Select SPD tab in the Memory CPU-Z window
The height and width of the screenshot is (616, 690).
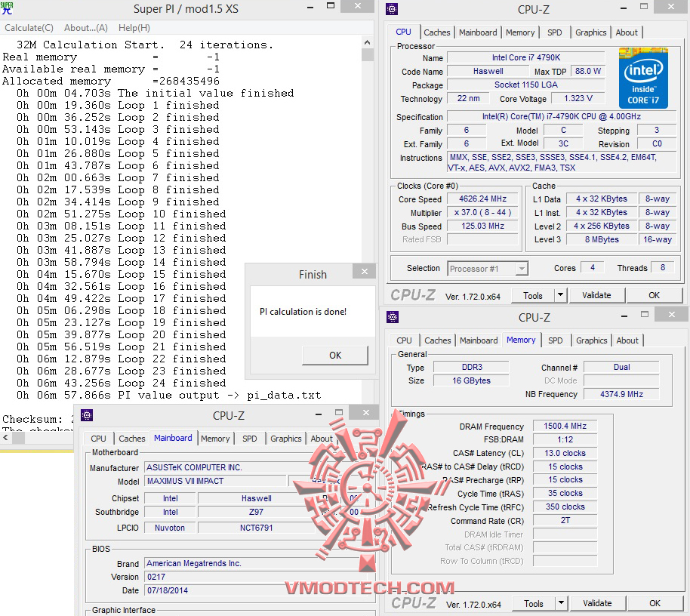point(556,340)
